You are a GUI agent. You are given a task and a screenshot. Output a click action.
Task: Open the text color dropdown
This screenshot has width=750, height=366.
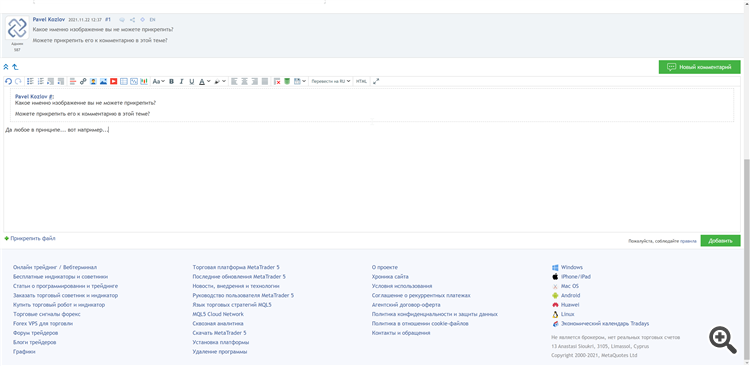pos(205,81)
